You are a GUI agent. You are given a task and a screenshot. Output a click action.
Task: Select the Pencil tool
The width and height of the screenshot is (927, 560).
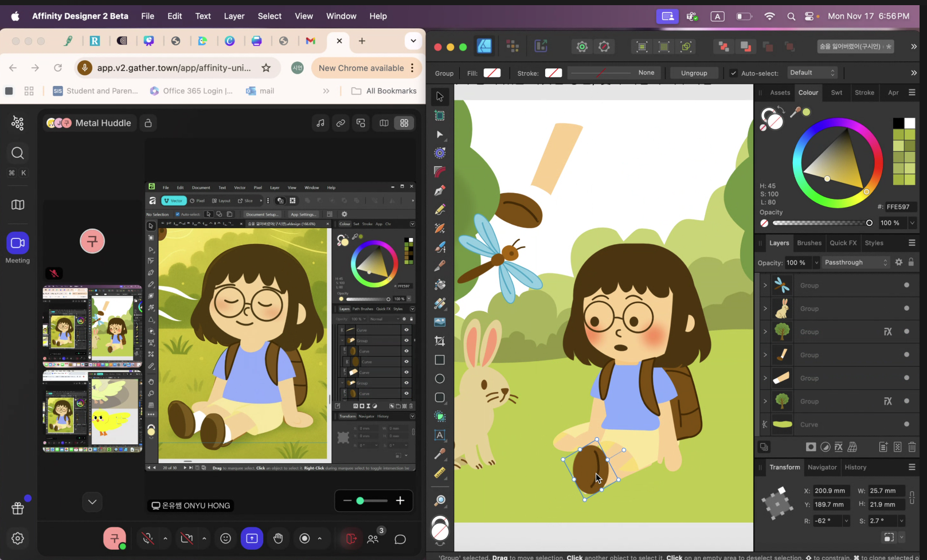pos(440,210)
